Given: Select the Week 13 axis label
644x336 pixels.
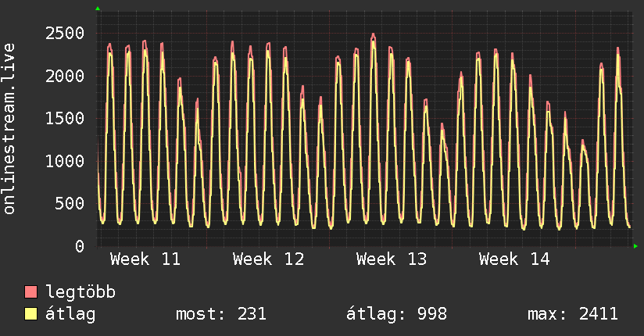Looking at the screenshot, I should point(392,259).
